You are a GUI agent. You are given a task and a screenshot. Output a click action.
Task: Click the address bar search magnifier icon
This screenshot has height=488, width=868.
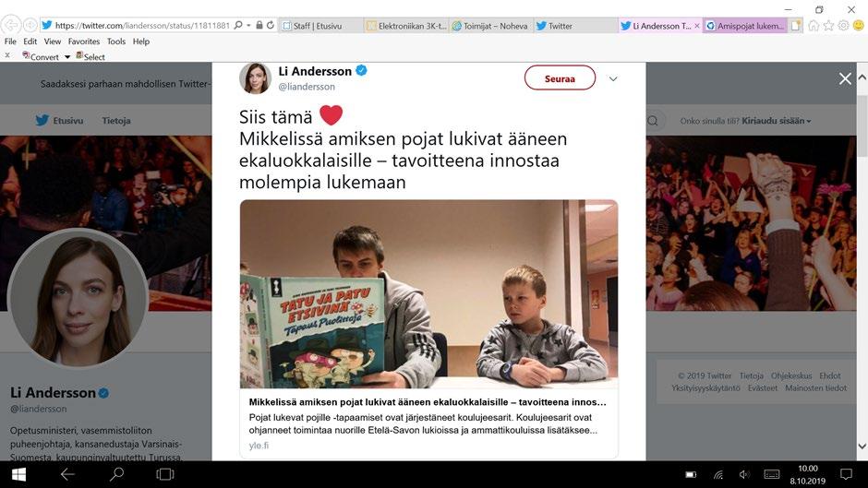point(238,25)
